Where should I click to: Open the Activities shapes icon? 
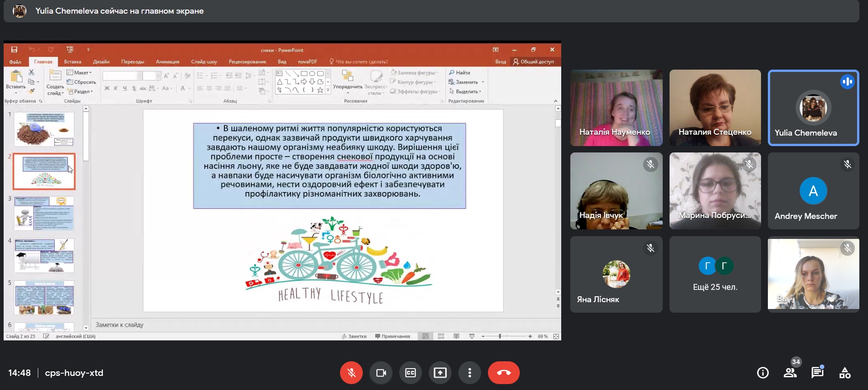point(845,373)
